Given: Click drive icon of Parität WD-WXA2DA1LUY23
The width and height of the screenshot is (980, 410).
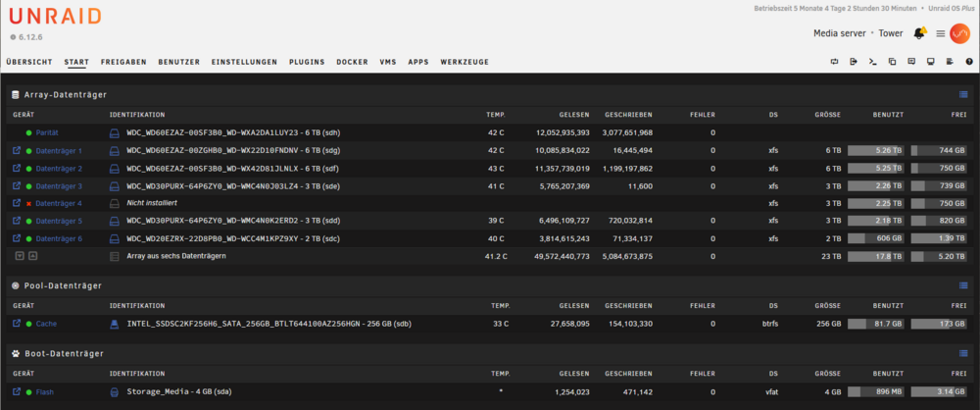Looking at the screenshot, I should pos(115,133).
